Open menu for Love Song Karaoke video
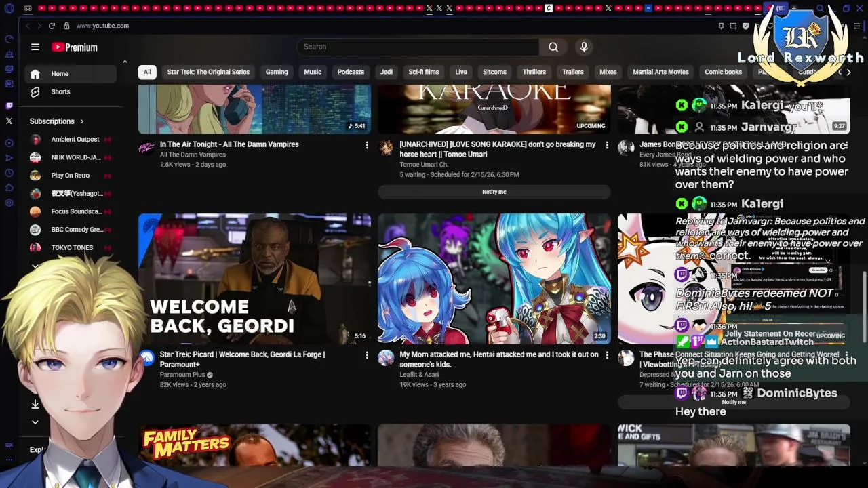Viewport: 868px width, 488px height. [x=607, y=145]
